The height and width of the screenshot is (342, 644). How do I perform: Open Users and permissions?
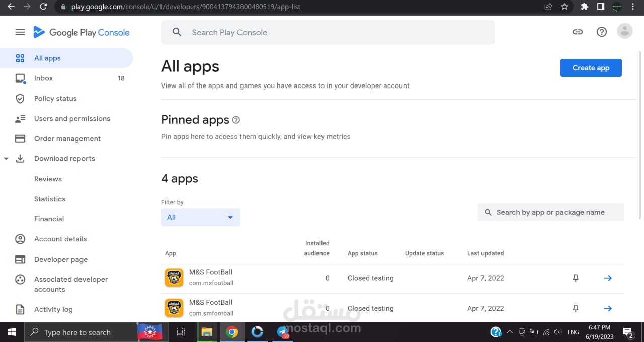(66, 119)
